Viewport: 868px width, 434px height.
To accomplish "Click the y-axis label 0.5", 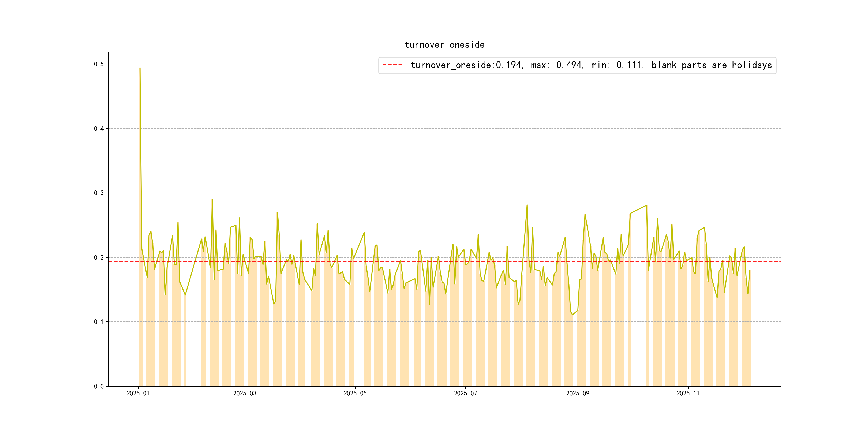I will (x=99, y=64).
